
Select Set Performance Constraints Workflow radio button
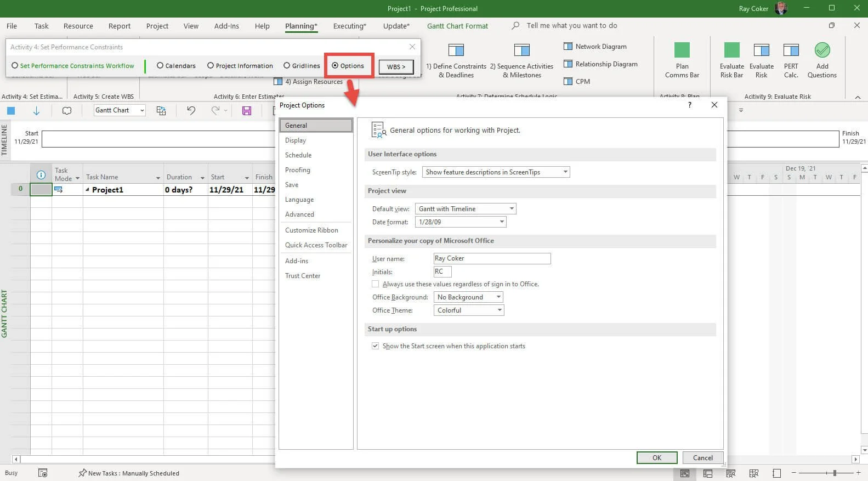tap(15, 65)
